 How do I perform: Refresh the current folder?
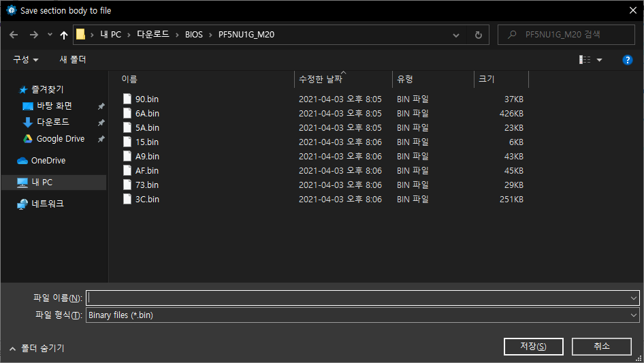(478, 35)
